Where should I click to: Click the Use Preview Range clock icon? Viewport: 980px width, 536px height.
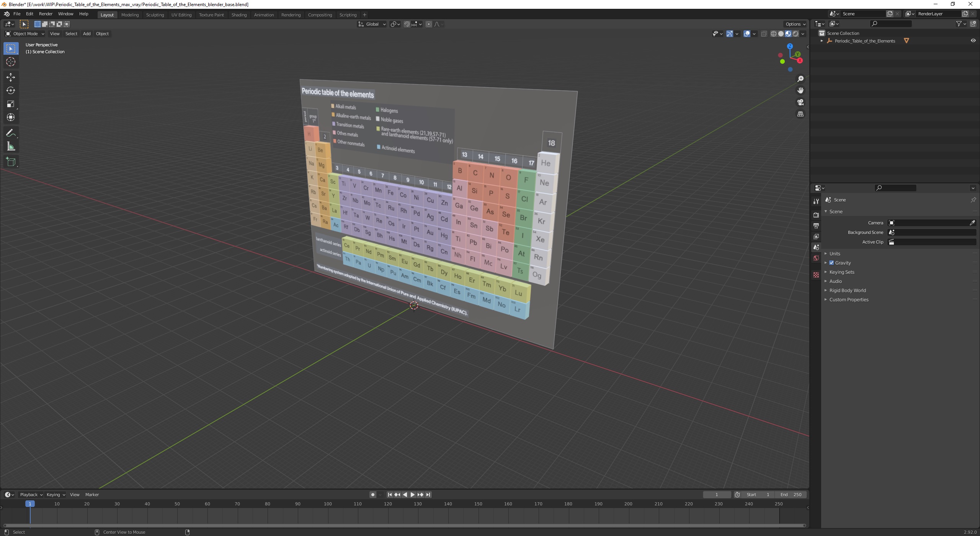click(x=737, y=495)
